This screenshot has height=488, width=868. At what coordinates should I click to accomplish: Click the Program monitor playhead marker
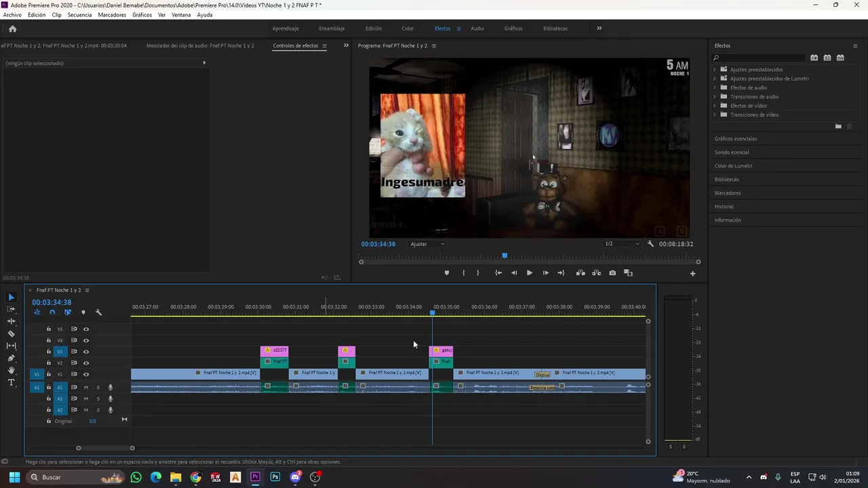pyautogui.click(x=505, y=256)
